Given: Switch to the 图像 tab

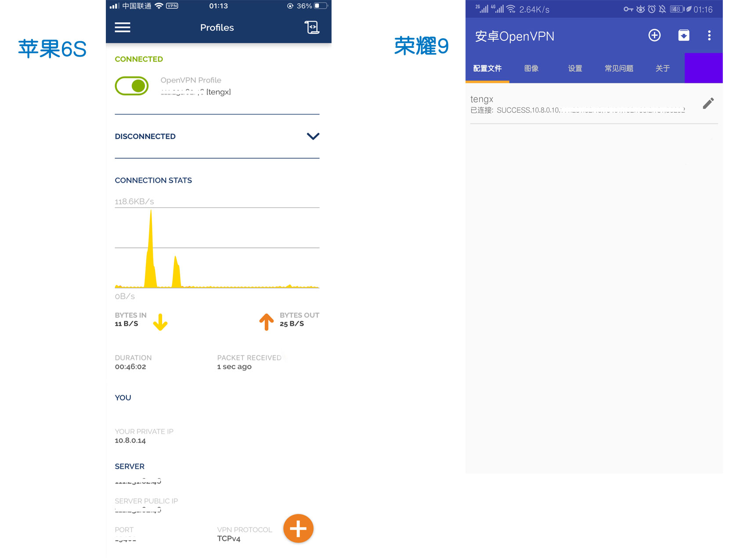Looking at the screenshot, I should [x=531, y=68].
